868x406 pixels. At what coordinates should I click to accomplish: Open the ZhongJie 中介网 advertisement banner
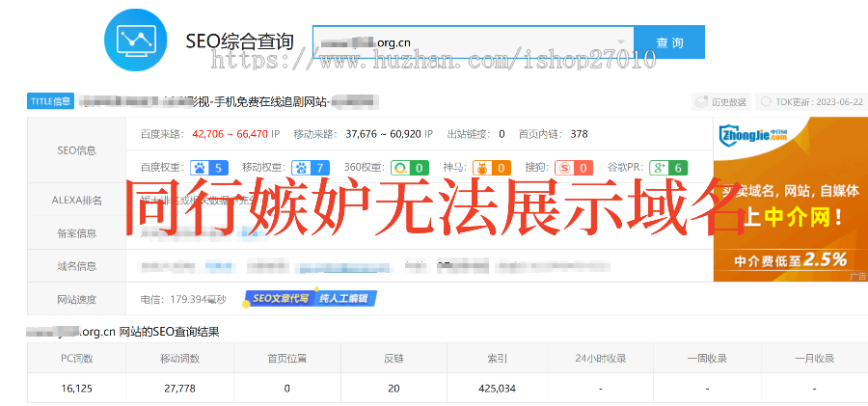pyautogui.click(x=791, y=200)
